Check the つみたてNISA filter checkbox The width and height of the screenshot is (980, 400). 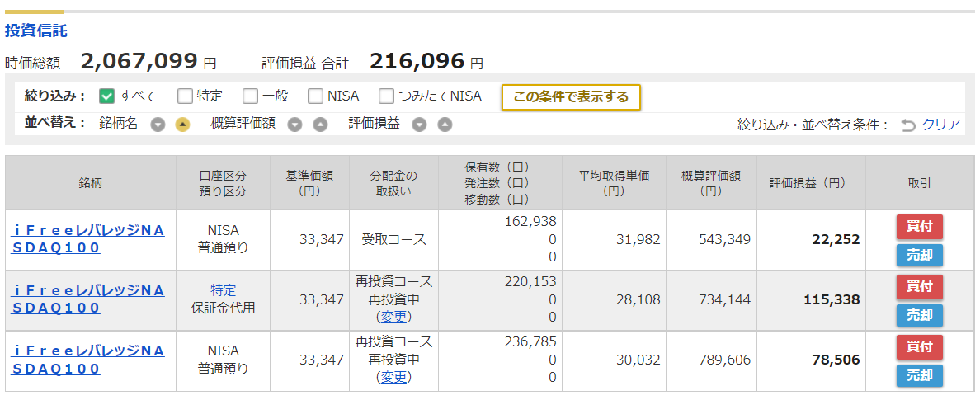(387, 96)
